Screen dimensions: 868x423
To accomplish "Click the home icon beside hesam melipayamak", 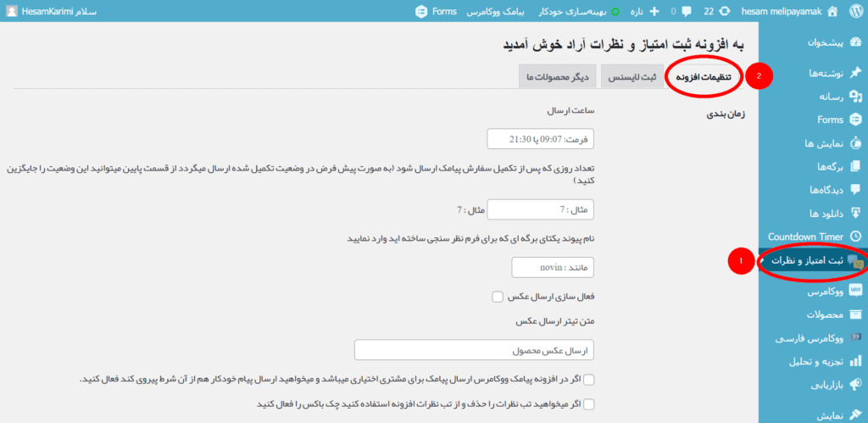I will [x=832, y=11].
